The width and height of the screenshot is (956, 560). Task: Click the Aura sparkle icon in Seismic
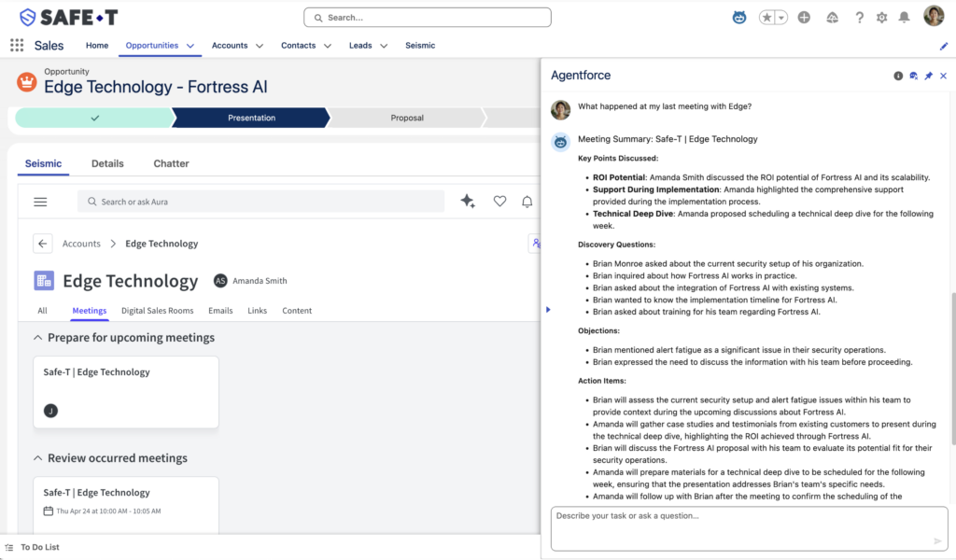pyautogui.click(x=468, y=202)
